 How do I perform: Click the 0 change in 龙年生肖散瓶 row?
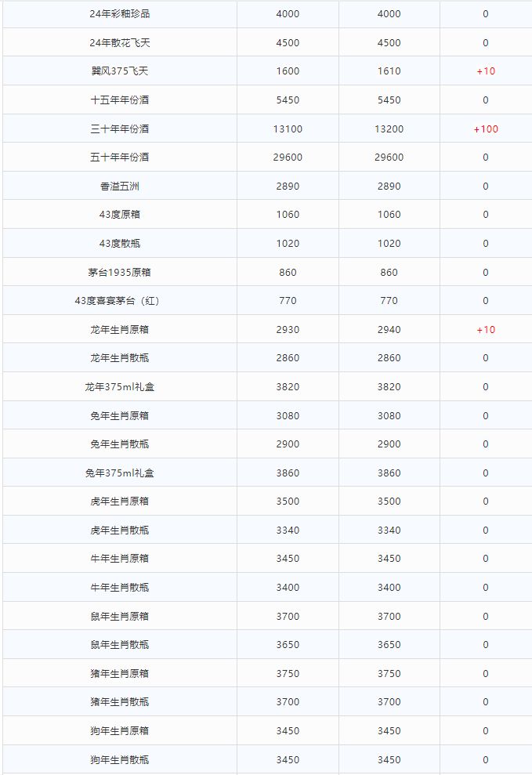486,358
